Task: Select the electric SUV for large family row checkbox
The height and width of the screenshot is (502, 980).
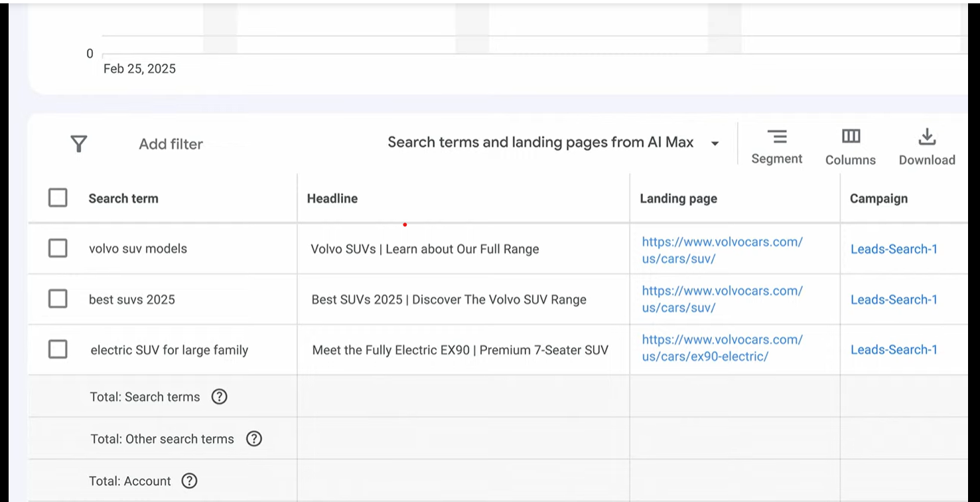Action: point(58,349)
